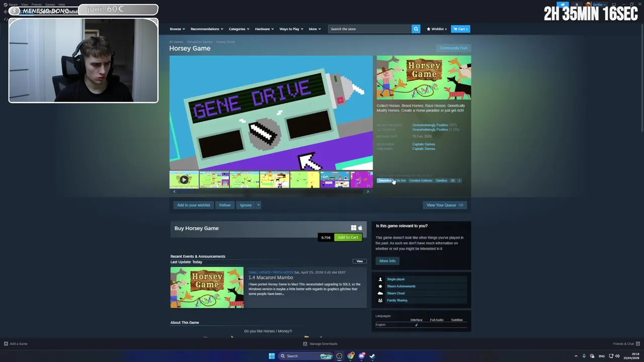Click the More Info button

[387, 261]
